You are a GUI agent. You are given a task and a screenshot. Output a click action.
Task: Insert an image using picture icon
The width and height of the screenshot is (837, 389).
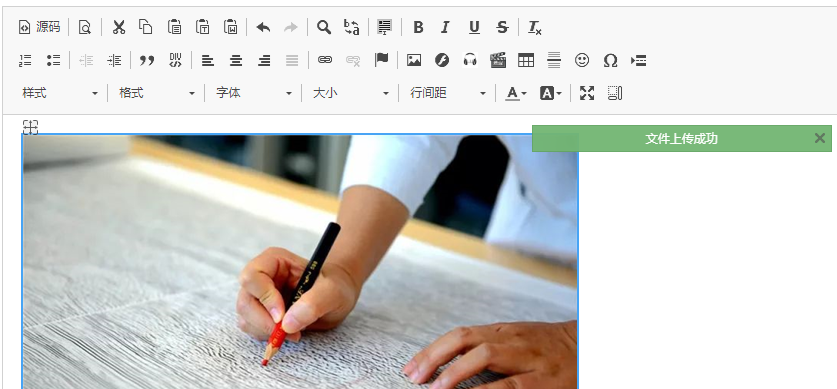(x=414, y=60)
